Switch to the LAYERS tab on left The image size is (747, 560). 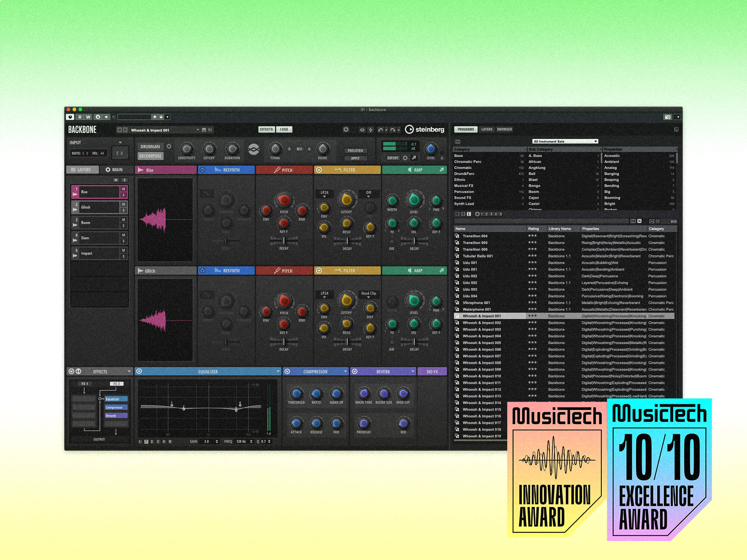[x=83, y=169]
